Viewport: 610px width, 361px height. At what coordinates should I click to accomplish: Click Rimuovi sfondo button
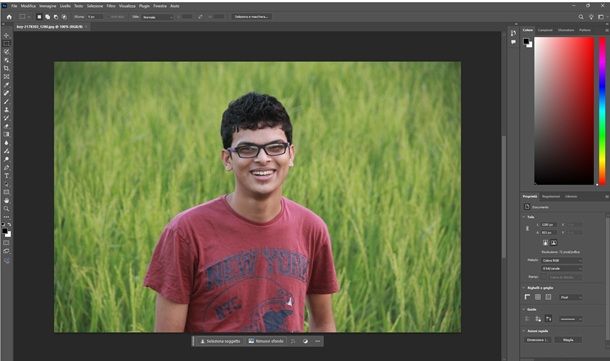266,341
